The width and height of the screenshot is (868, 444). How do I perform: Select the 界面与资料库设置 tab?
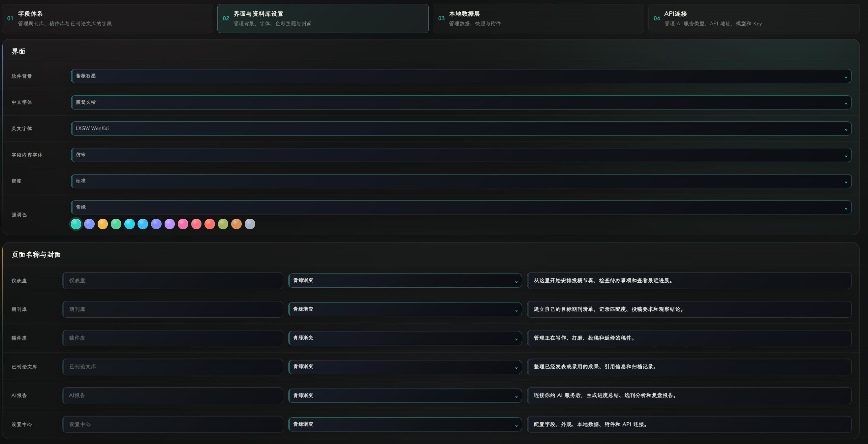323,18
